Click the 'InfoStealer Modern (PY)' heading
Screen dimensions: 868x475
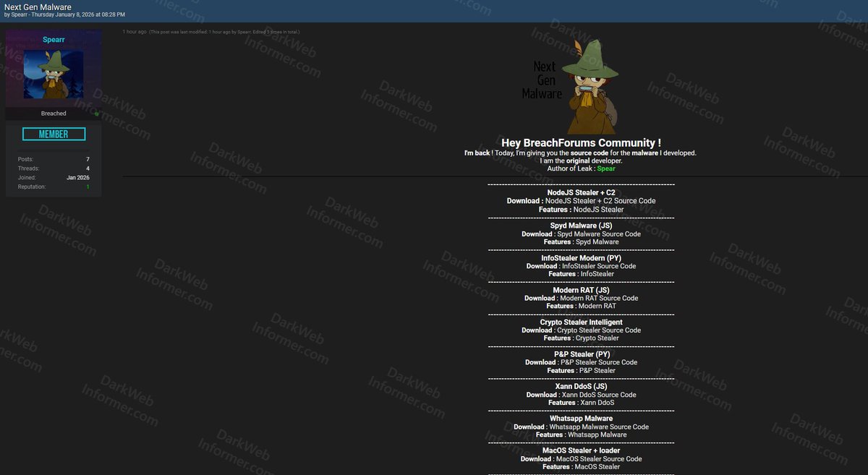coord(581,258)
